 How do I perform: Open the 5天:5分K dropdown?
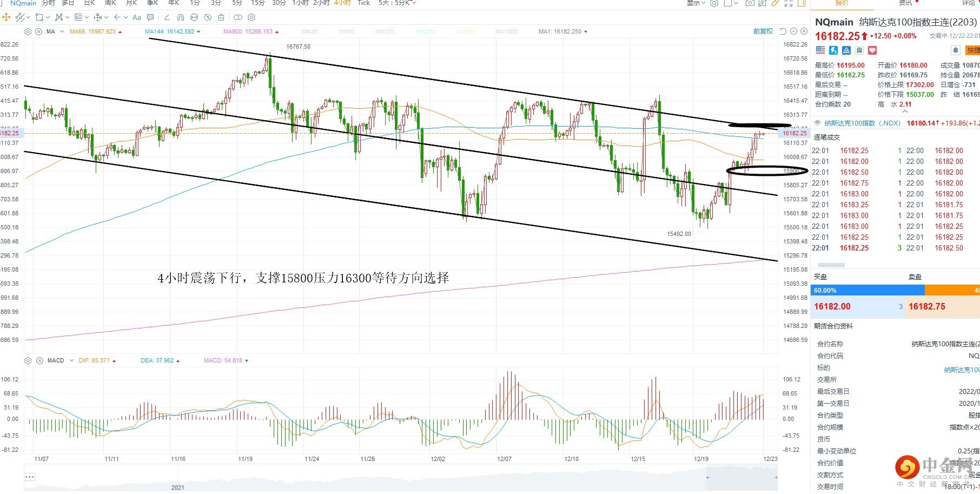(x=398, y=3)
